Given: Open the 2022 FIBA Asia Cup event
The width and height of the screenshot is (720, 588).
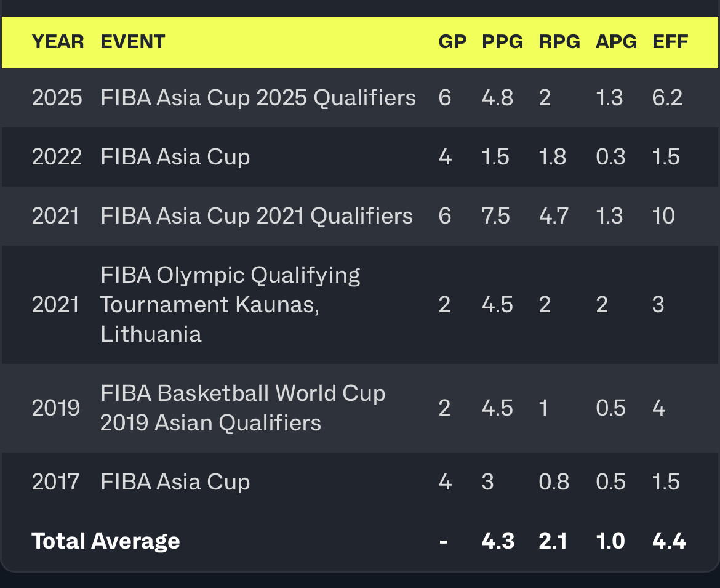Looking at the screenshot, I should [x=175, y=157].
